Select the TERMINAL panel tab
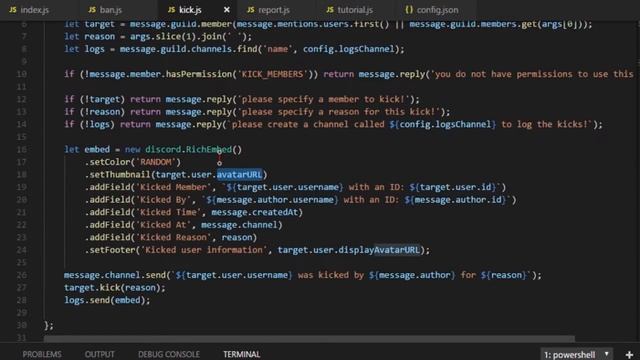Viewport: 640px width, 360px height. (x=242, y=354)
